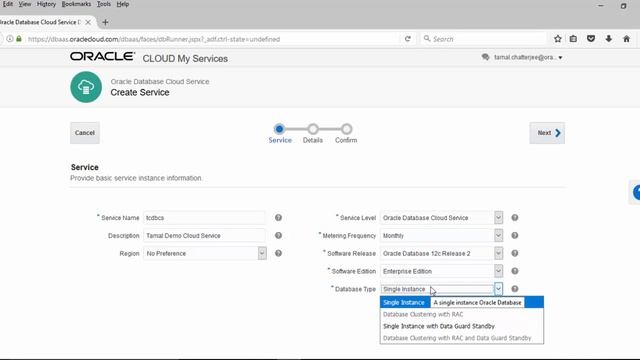The width and height of the screenshot is (640, 360).
Task: Open the History menu
Action: pos(46,4)
